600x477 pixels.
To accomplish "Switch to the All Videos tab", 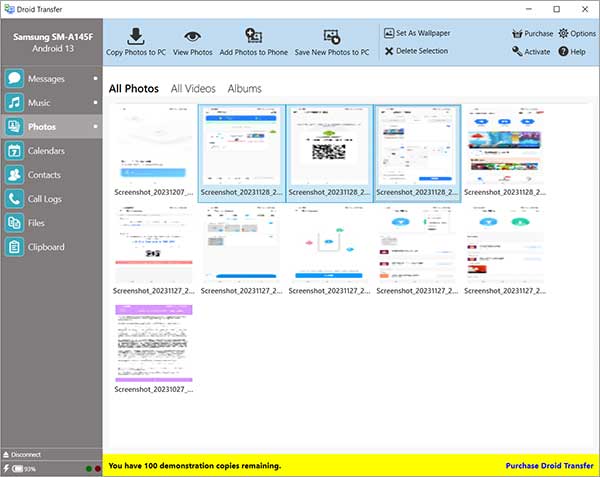I will pyautogui.click(x=193, y=89).
